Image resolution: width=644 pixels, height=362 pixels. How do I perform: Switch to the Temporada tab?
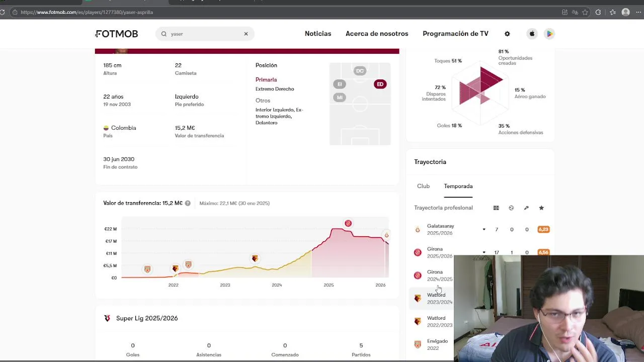(458, 186)
